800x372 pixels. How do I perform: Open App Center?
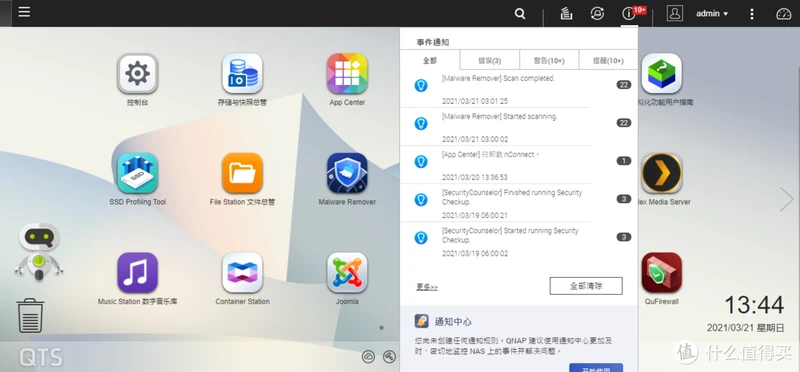click(x=347, y=74)
